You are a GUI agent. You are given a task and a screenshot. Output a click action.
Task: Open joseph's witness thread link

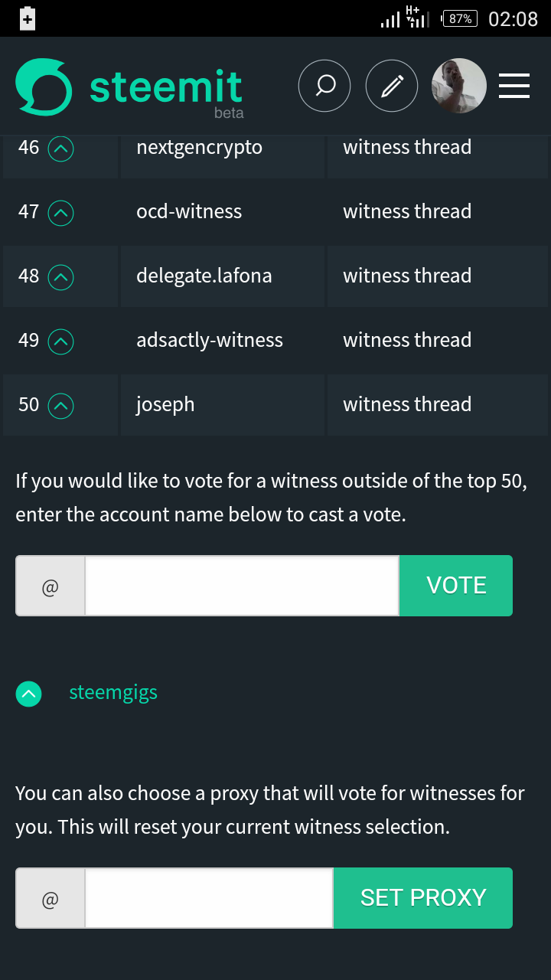[407, 404]
